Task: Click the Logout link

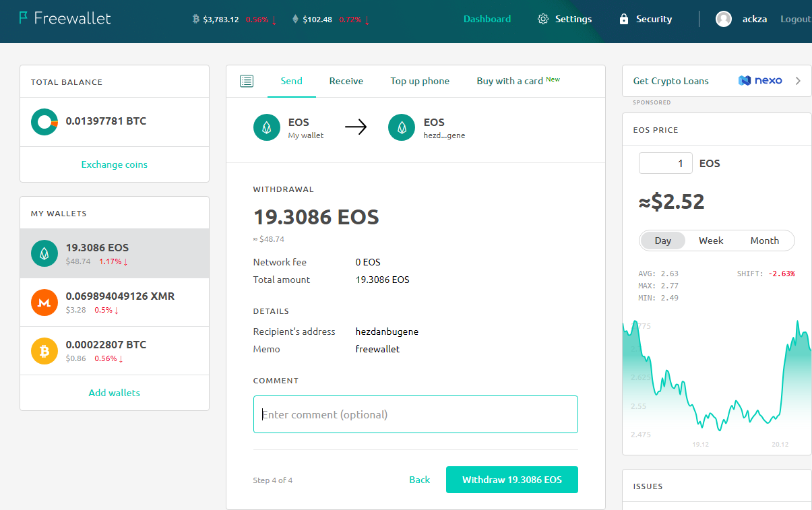Action: (x=796, y=19)
